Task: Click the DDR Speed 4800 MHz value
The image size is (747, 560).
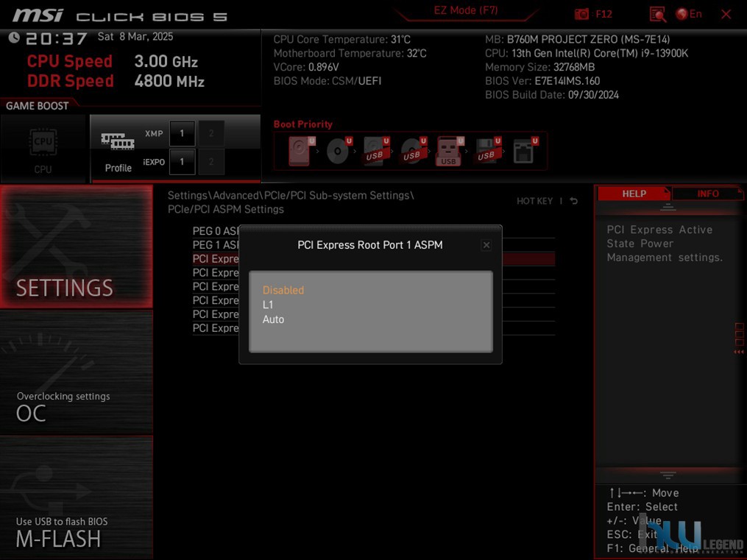Action: tap(169, 81)
